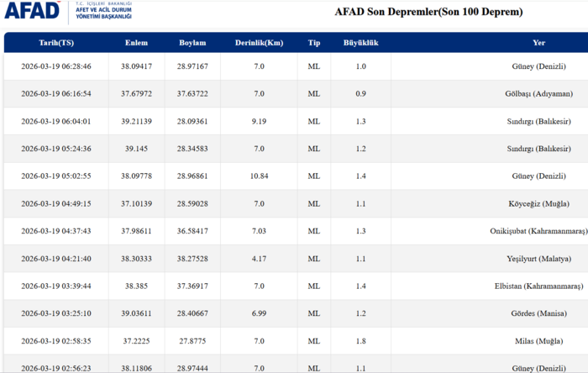Click the Boylam column header
The width and height of the screenshot is (588, 373).
pos(192,43)
